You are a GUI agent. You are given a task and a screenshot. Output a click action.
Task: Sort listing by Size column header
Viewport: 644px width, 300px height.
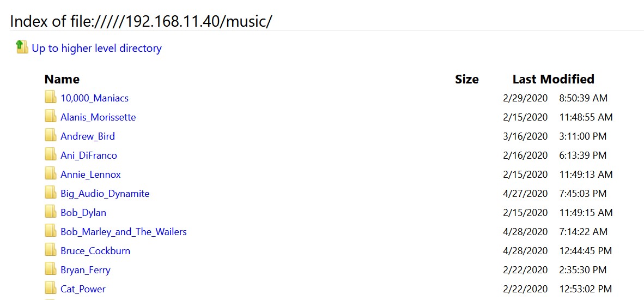[467, 79]
